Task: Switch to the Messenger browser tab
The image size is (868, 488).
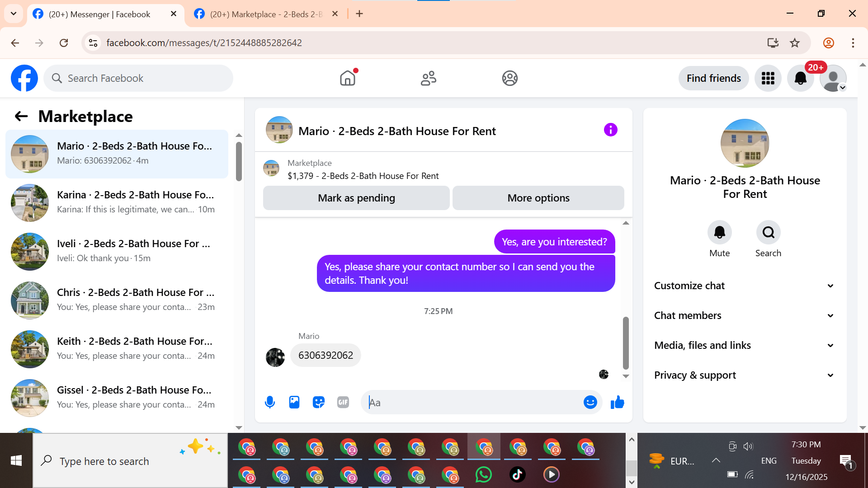Action: [x=99, y=14]
